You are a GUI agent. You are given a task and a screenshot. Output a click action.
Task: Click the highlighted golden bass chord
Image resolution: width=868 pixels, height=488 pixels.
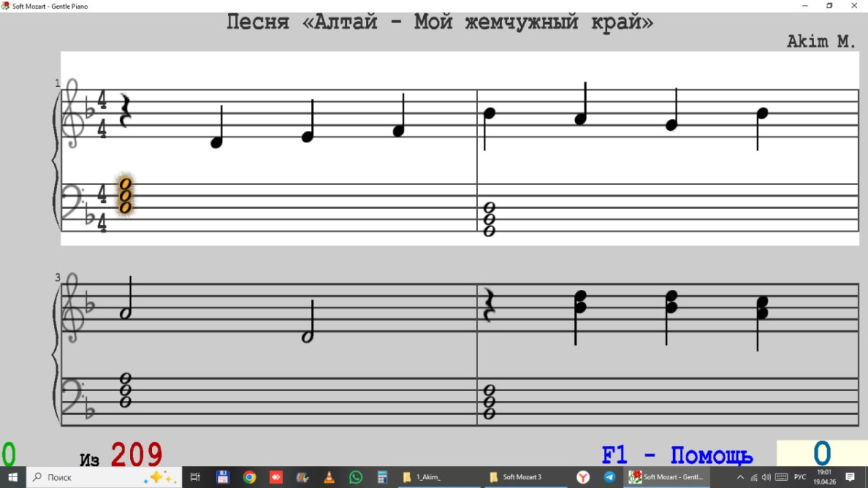point(125,195)
